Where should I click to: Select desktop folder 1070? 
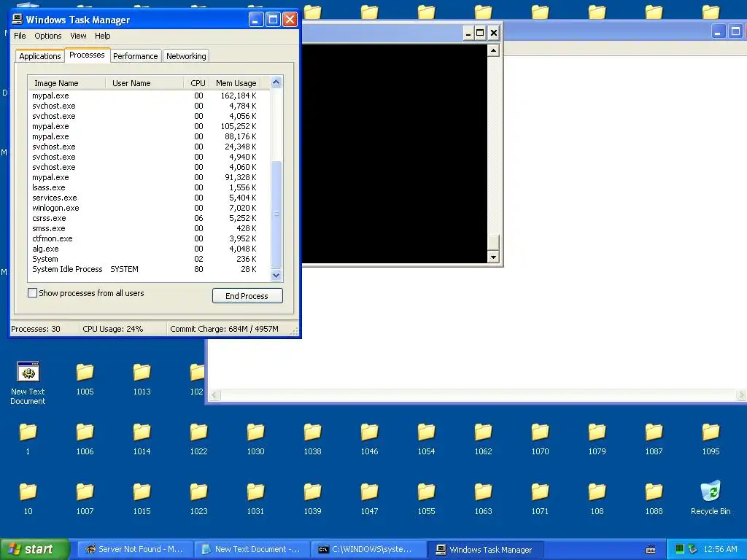[x=541, y=439]
